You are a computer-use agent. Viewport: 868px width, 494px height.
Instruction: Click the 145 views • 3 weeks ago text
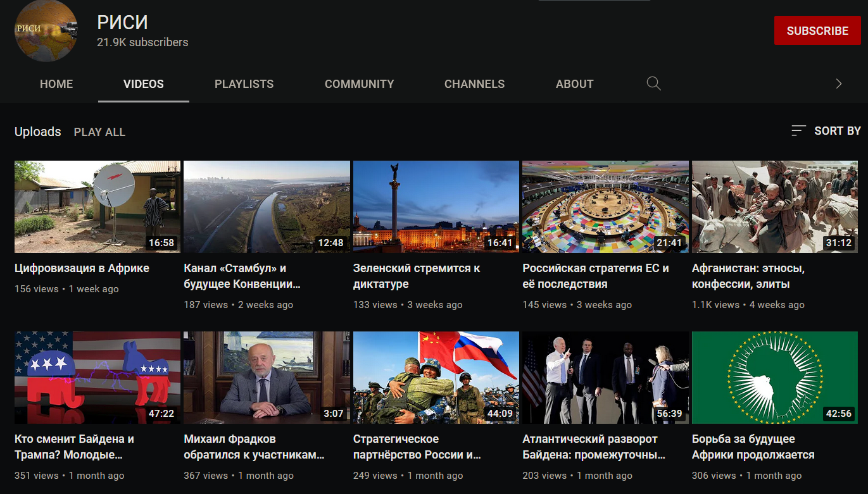click(577, 305)
